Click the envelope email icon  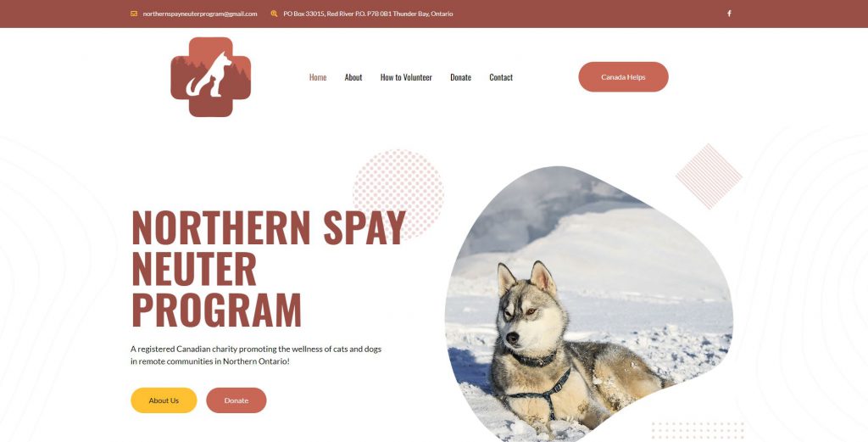[x=134, y=14]
